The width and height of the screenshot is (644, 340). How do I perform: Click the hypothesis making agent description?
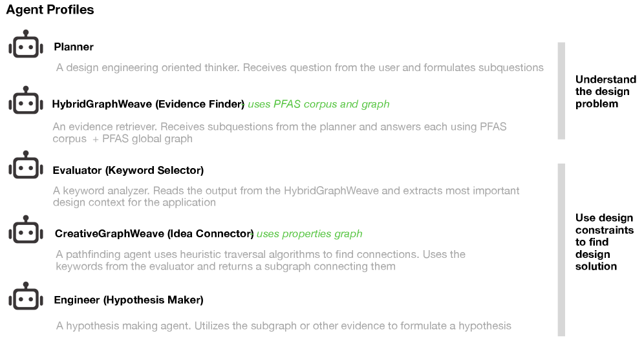[283, 326]
